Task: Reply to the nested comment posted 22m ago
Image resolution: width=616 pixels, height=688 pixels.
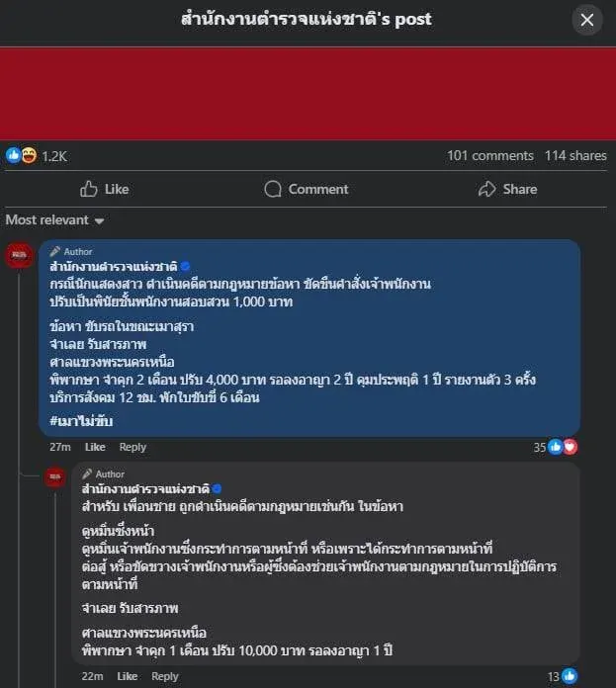Action: coord(165,676)
